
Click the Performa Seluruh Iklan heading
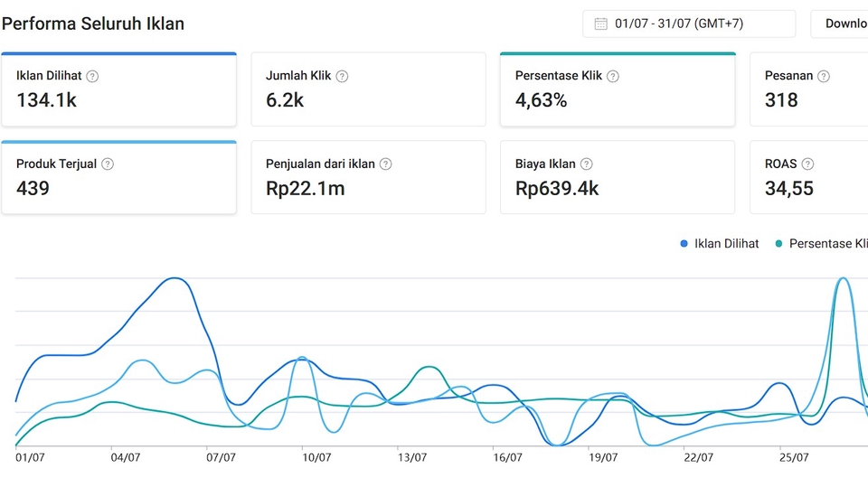pyautogui.click(x=93, y=23)
